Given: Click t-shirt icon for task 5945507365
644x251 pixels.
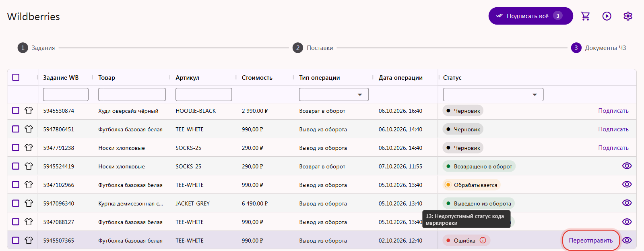Looking at the screenshot, I should click(29, 240).
